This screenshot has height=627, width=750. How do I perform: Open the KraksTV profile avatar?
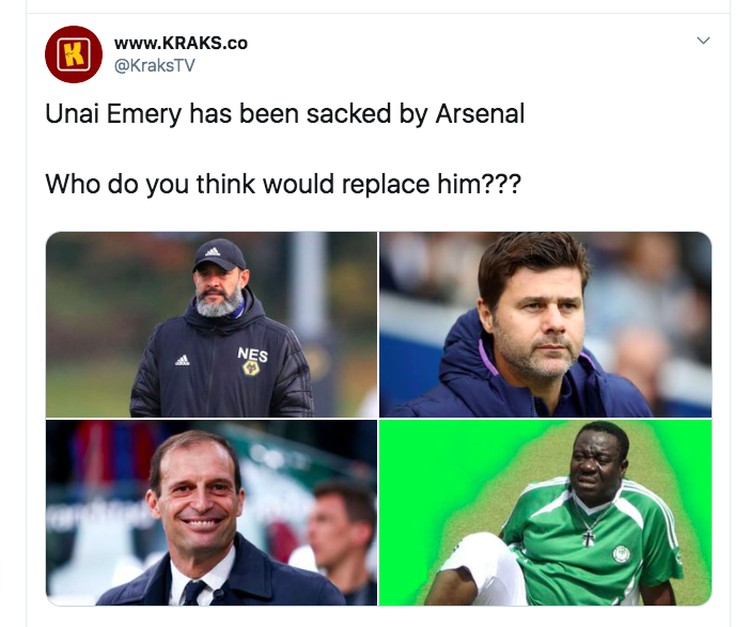(x=73, y=54)
